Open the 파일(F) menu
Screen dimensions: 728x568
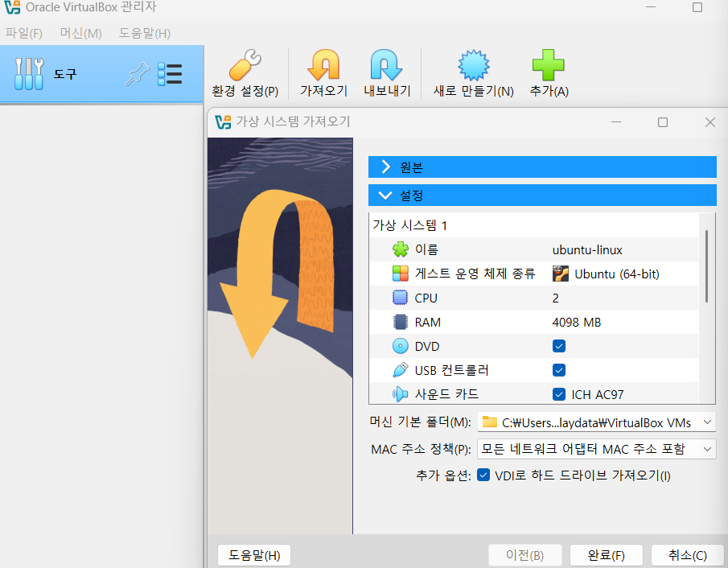(23, 34)
